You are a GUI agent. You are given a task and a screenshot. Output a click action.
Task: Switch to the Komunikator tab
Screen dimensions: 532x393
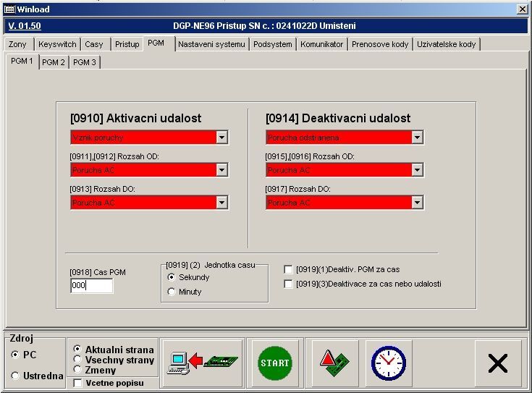(x=321, y=44)
